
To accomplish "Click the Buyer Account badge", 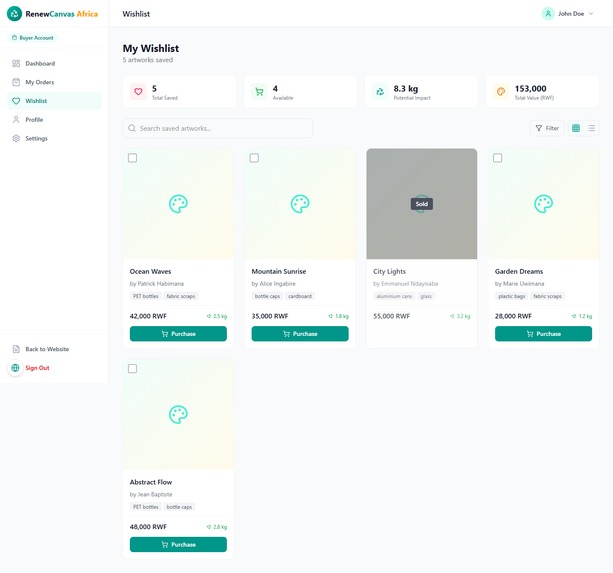I will click(32, 38).
